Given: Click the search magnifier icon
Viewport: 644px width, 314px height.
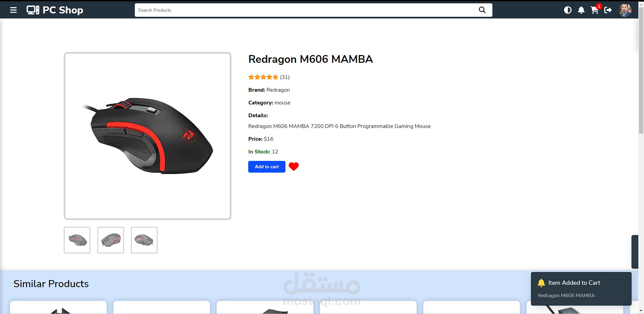Looking at the screenshot, I should pos(482,10).
